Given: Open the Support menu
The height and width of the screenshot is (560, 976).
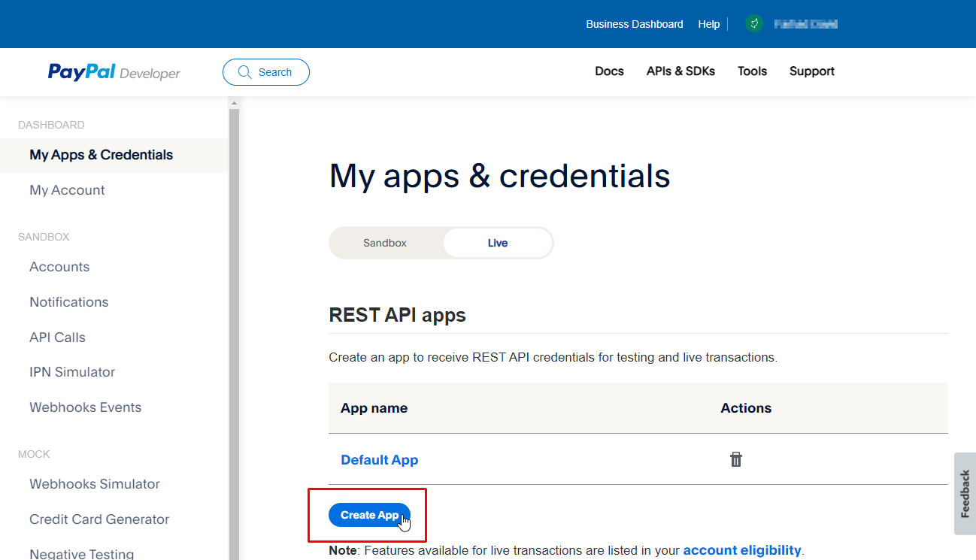Looking at the screenshot, I should (x=812, y=71).
